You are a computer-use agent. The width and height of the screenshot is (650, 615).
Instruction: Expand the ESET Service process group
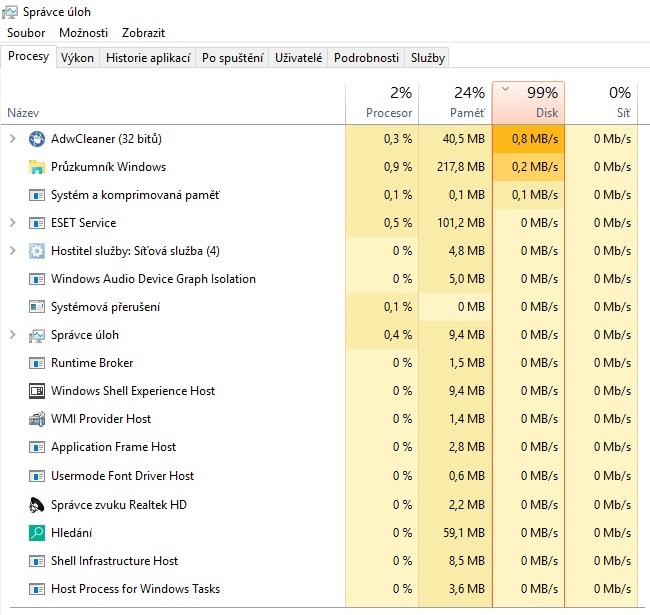(x=12, y=223)
